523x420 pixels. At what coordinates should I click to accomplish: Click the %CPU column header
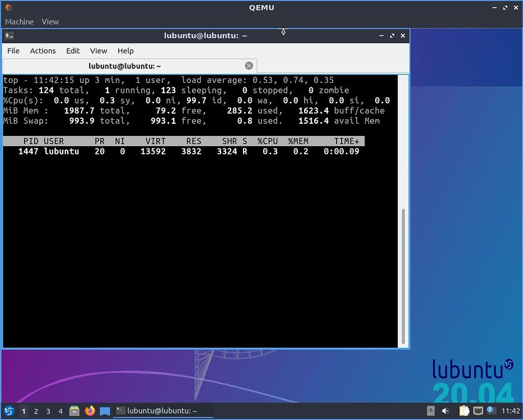(x=268, y=141)
